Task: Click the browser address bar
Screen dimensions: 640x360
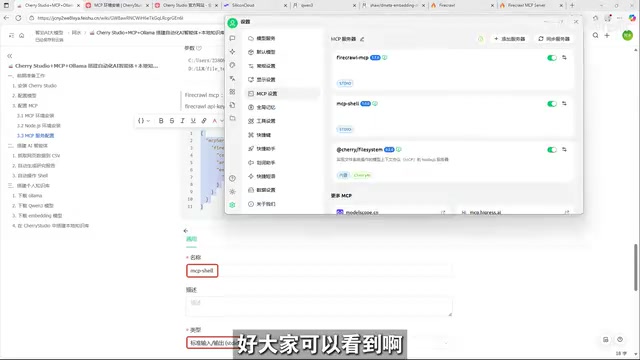Action: 110,18
